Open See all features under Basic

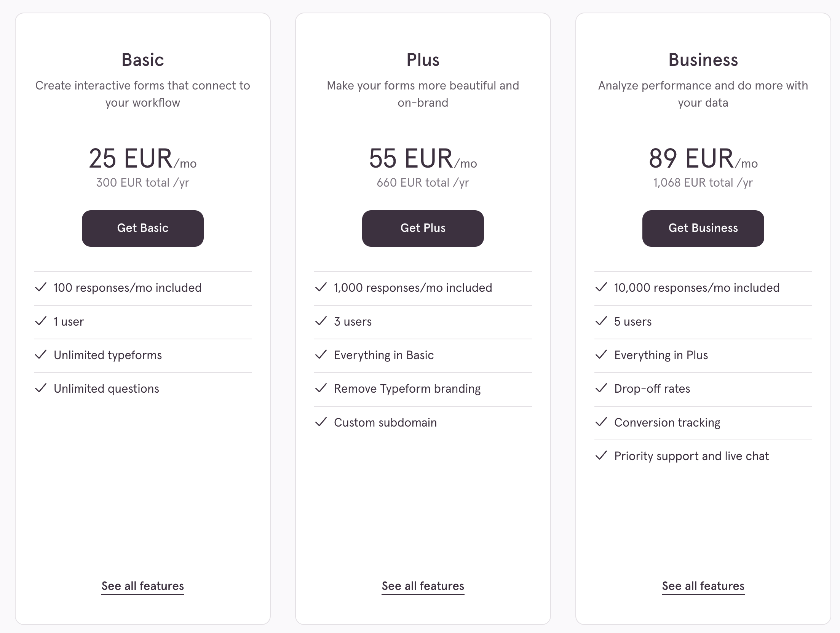click(142, 586)
